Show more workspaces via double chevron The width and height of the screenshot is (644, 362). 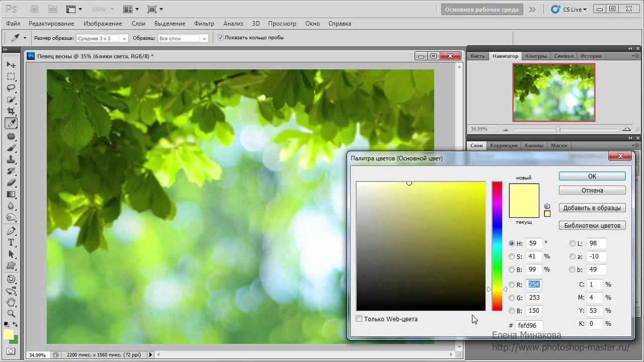532,9
